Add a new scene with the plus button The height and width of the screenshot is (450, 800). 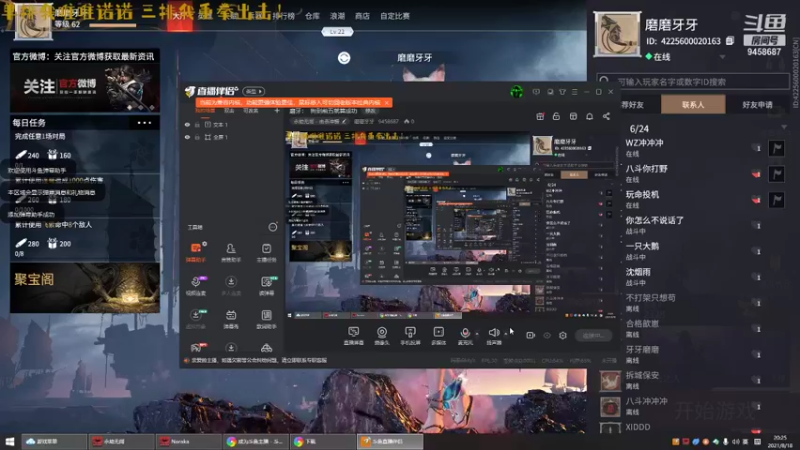[277, 111]
